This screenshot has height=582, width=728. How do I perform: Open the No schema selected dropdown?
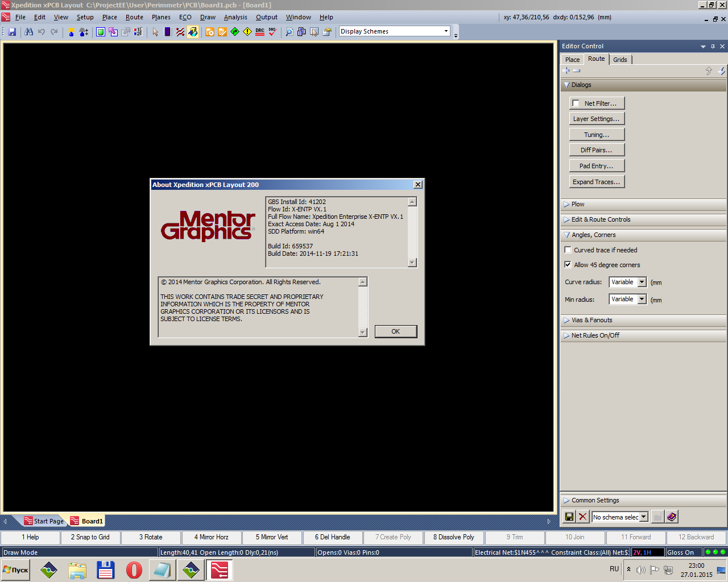coord(644,517)
